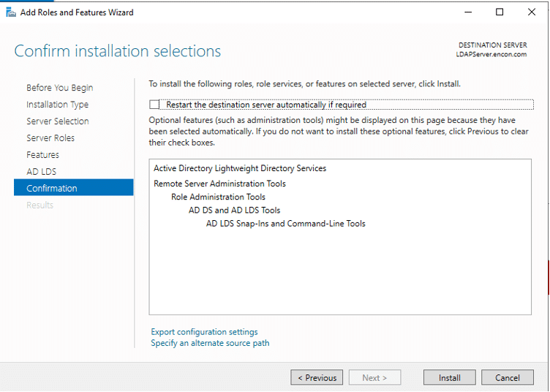Click the Install button
The image size is (550, 392).
(449, 378)
